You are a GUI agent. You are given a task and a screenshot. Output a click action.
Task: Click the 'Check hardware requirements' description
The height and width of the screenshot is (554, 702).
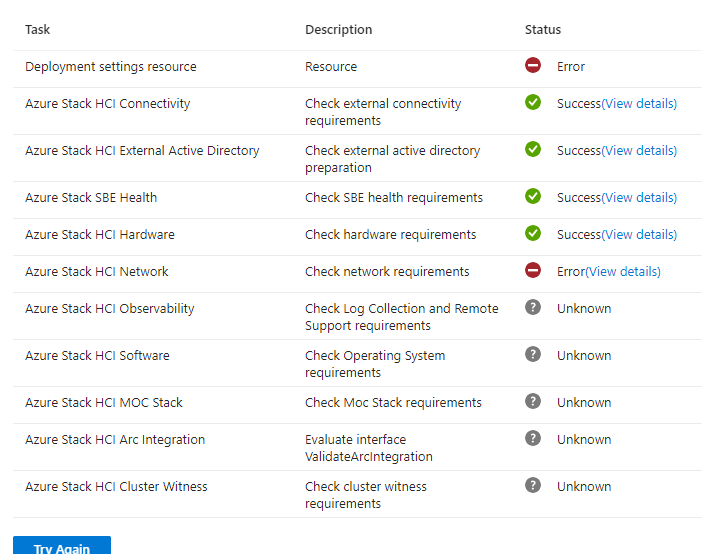(390, 235)
